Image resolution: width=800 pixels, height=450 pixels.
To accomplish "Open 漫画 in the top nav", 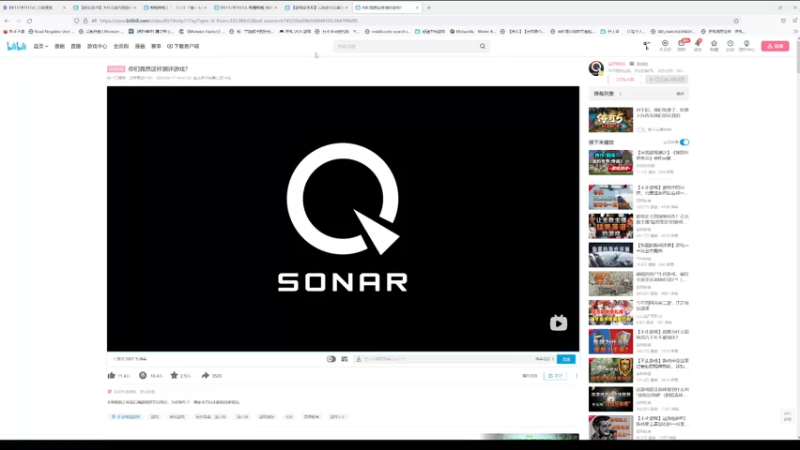I will pyautogui.click(x=140, y=46).
